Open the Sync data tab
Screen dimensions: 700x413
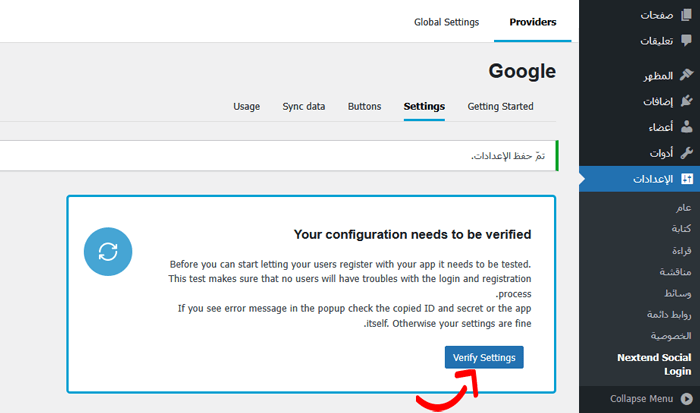tap(304, 106)
